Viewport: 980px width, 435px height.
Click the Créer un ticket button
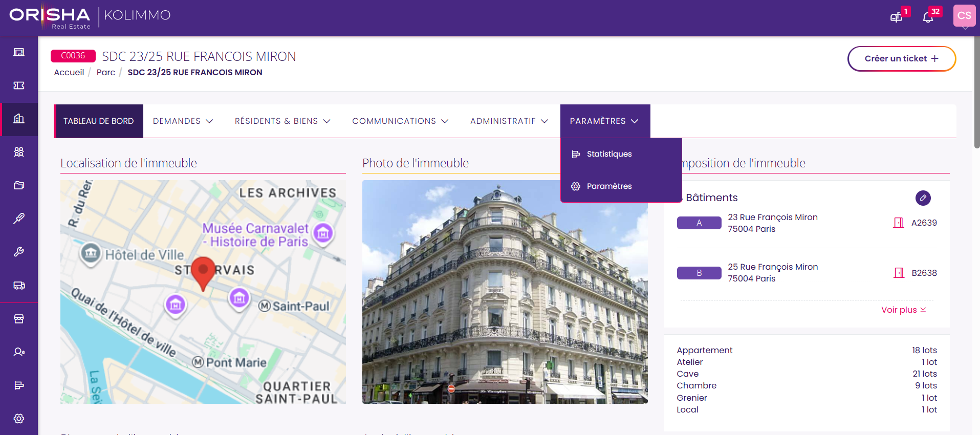point(902,59)
